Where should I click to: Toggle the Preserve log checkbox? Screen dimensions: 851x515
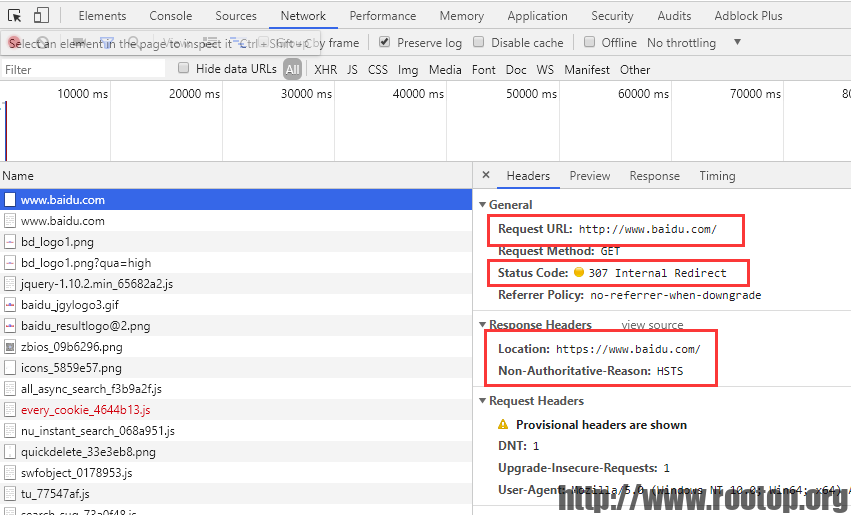point(384,42)
